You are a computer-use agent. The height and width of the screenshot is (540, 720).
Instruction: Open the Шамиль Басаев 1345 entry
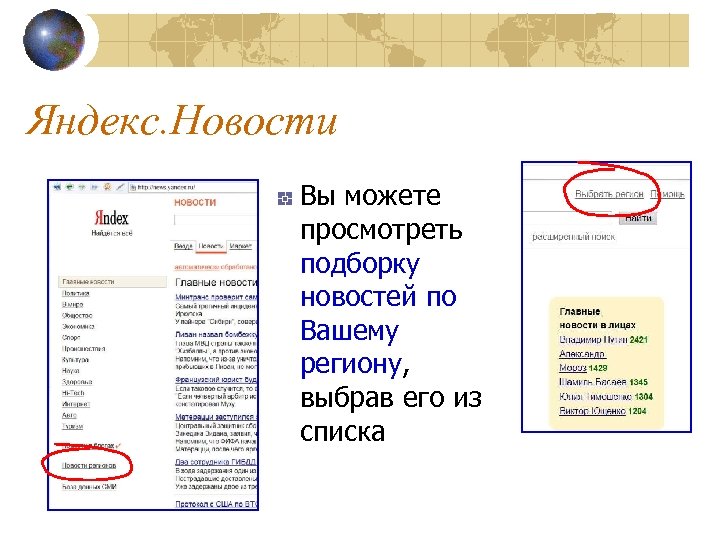coord(603,382)
